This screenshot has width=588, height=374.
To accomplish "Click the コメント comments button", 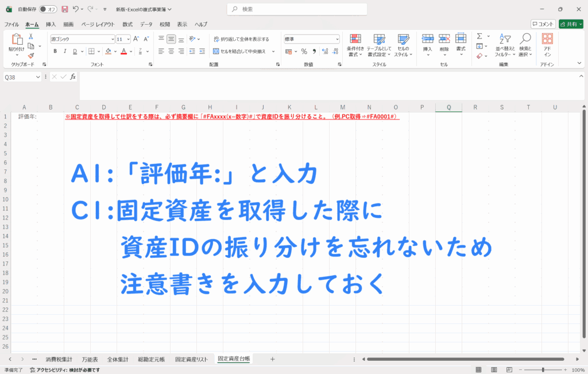I will (543, 24).
